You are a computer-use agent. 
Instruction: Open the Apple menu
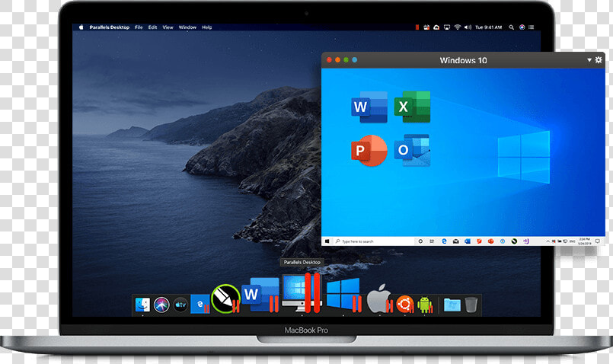(81, 27)
